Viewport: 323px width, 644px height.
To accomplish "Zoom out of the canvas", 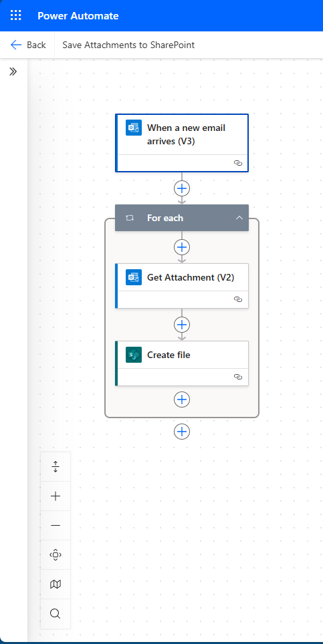I will click(x=56, y=525).
